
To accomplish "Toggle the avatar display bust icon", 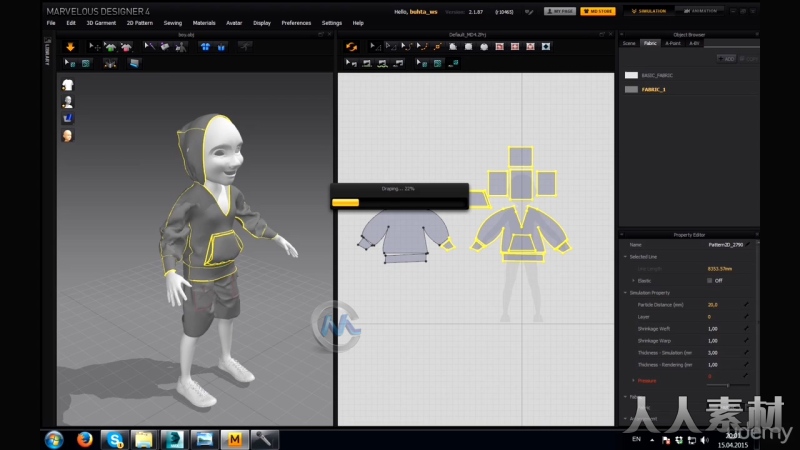I will [x=68, y=102].
